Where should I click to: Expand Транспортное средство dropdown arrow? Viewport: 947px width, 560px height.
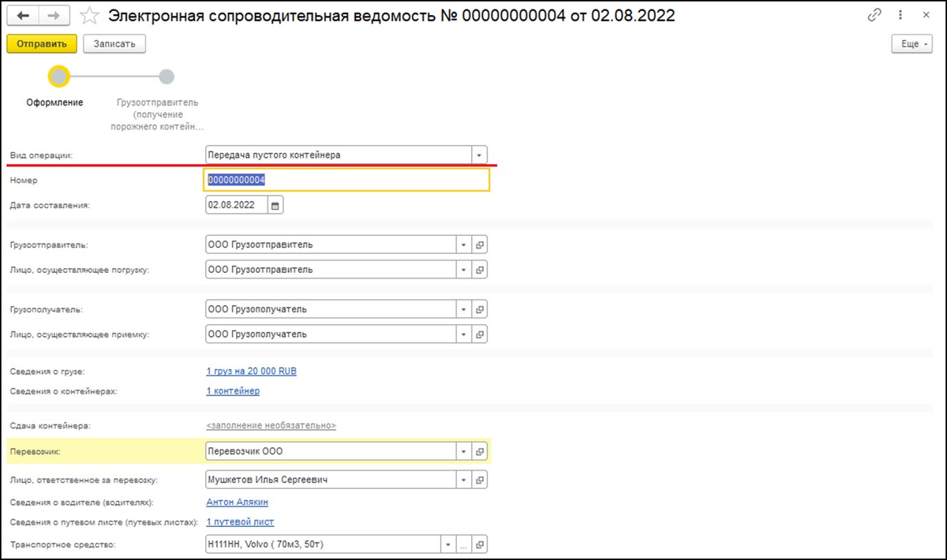point(447,545)
